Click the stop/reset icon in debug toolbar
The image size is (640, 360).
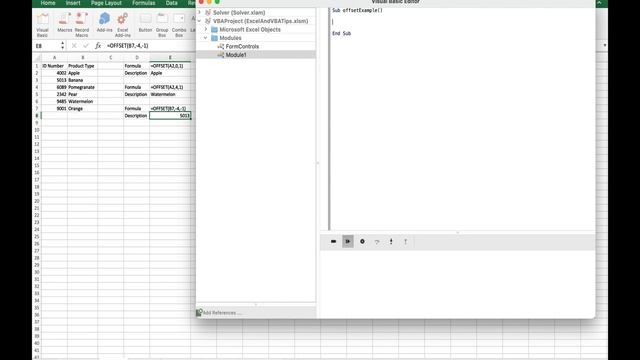pyautogui.click(x=333, y=242)
